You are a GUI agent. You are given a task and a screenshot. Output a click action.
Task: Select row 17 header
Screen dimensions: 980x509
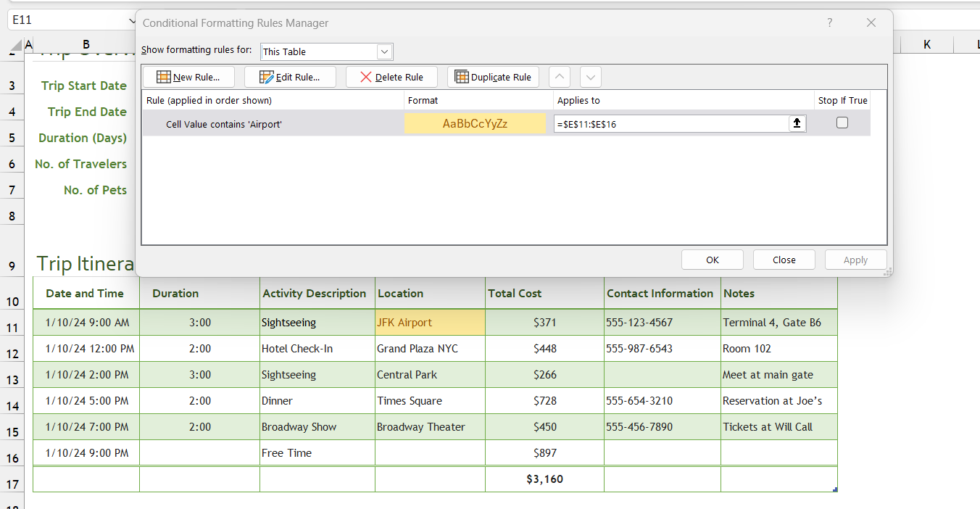coord(12,479)
